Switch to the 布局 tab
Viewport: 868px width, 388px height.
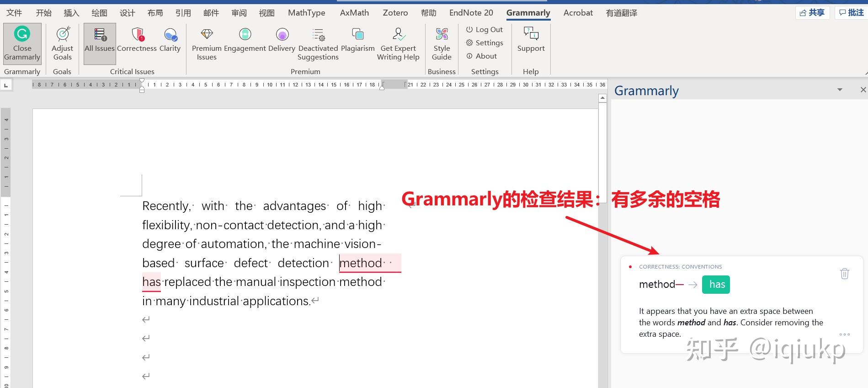(x=155, y=13)
